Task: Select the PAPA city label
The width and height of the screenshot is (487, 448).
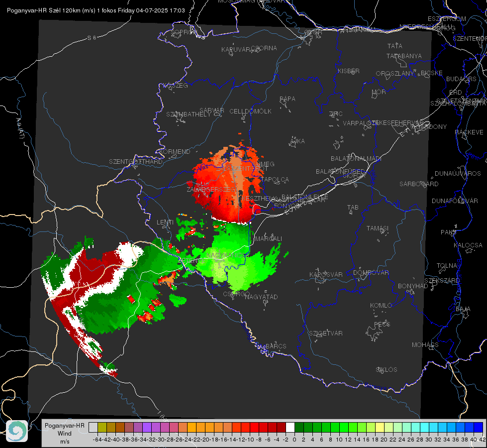Action: tap(288, 99)
